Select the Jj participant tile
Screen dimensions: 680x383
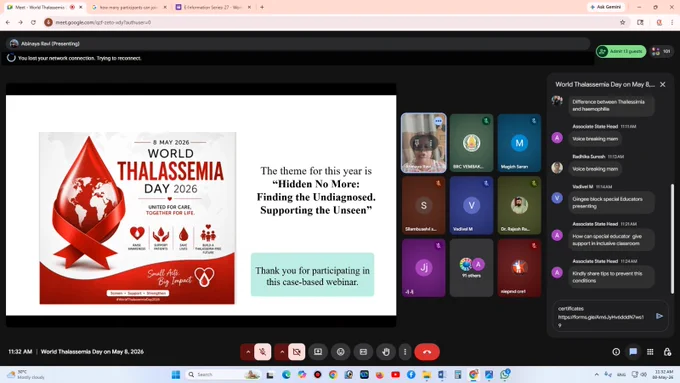click(424, 268)
